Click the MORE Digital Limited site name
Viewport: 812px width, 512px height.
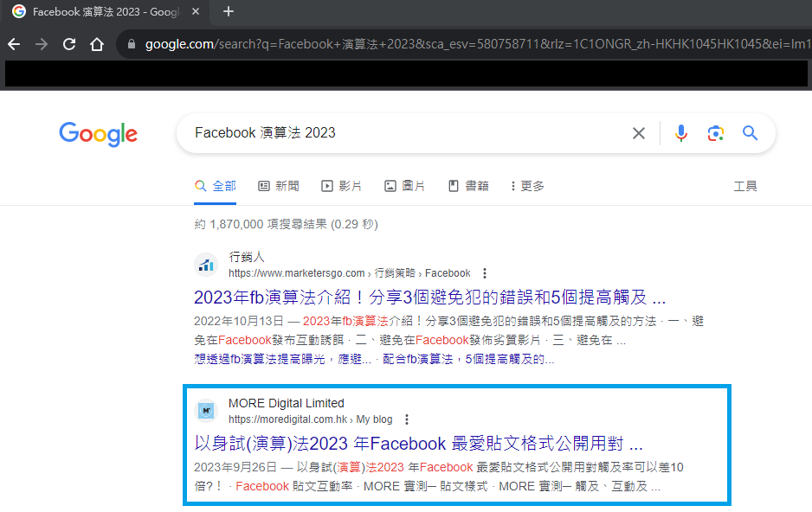[x=287, y=403]
